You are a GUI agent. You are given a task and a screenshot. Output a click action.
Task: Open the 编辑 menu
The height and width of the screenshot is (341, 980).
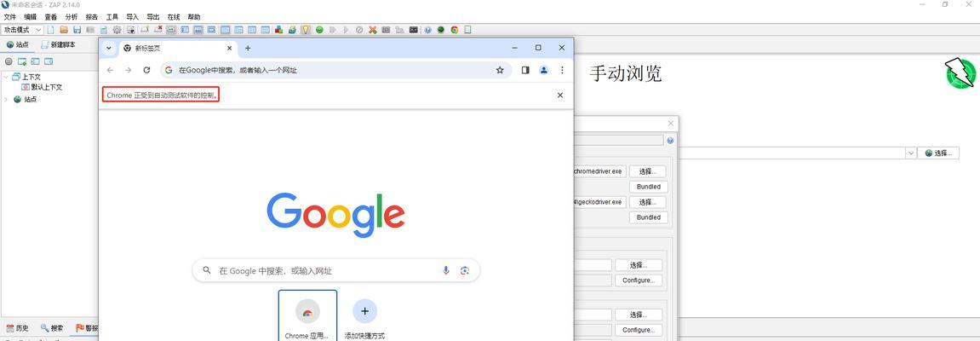(x=31, y=18)
